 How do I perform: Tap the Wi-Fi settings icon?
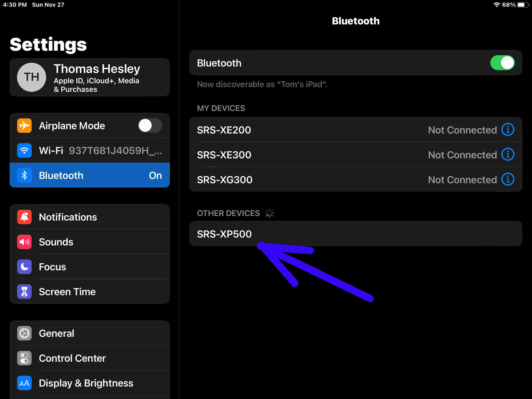coord(24,150)
